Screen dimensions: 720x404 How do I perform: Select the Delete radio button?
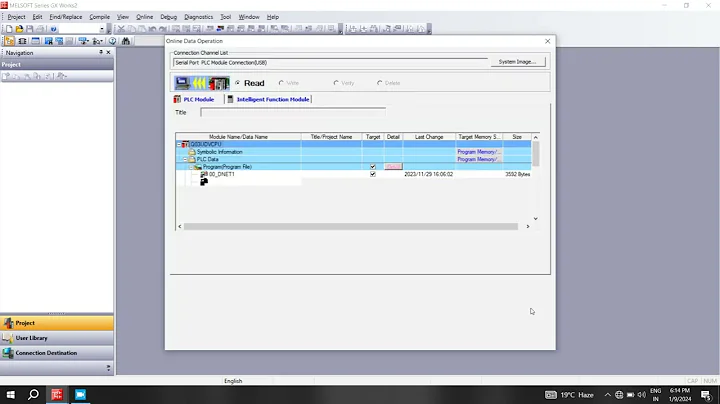tap(380, 83)
